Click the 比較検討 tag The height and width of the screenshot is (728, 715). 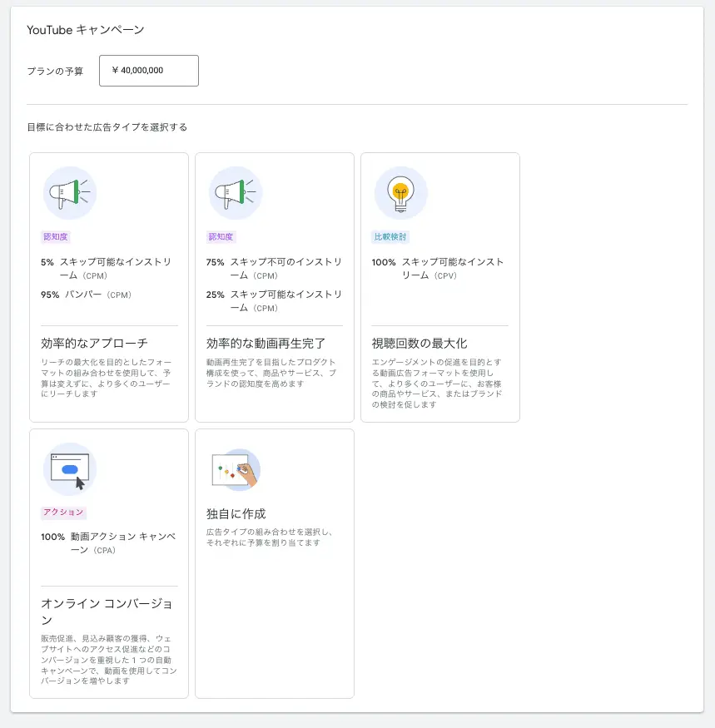pyautogui.click(x=390, y=237)
